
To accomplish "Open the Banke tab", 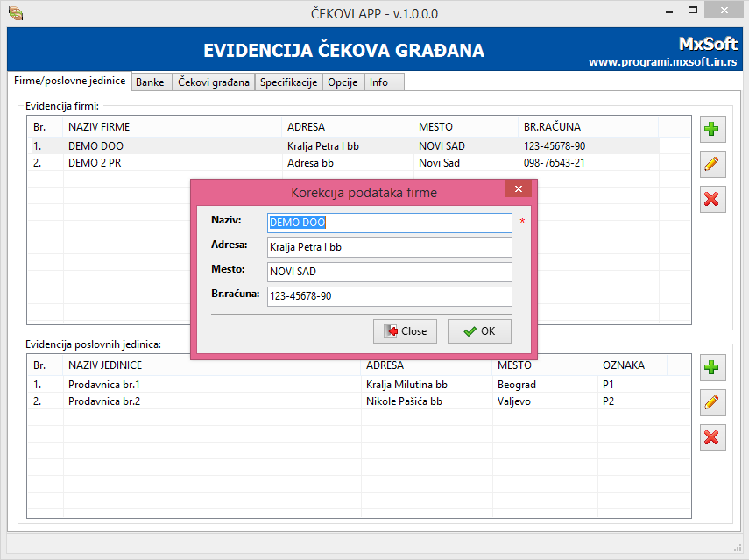I will (150, 82).
